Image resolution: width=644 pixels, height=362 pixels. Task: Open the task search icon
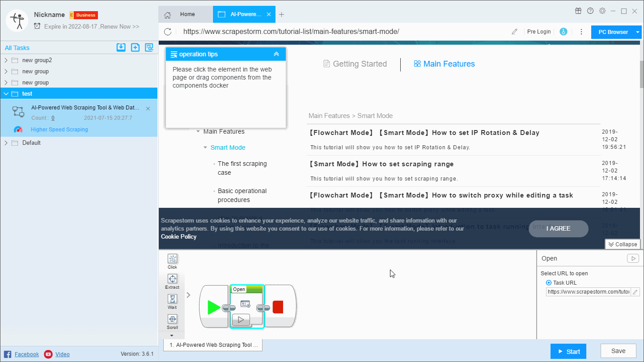pyautogui.click(x=149, y=47)
